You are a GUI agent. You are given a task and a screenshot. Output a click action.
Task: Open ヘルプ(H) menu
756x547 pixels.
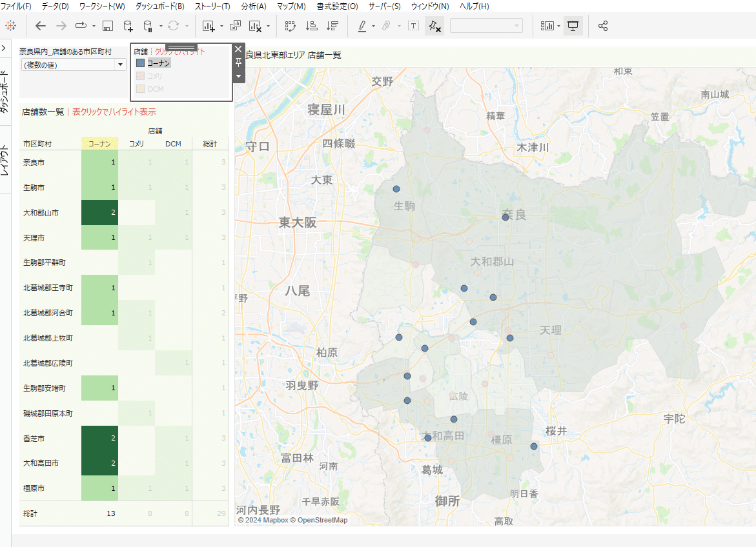point(474,6)
